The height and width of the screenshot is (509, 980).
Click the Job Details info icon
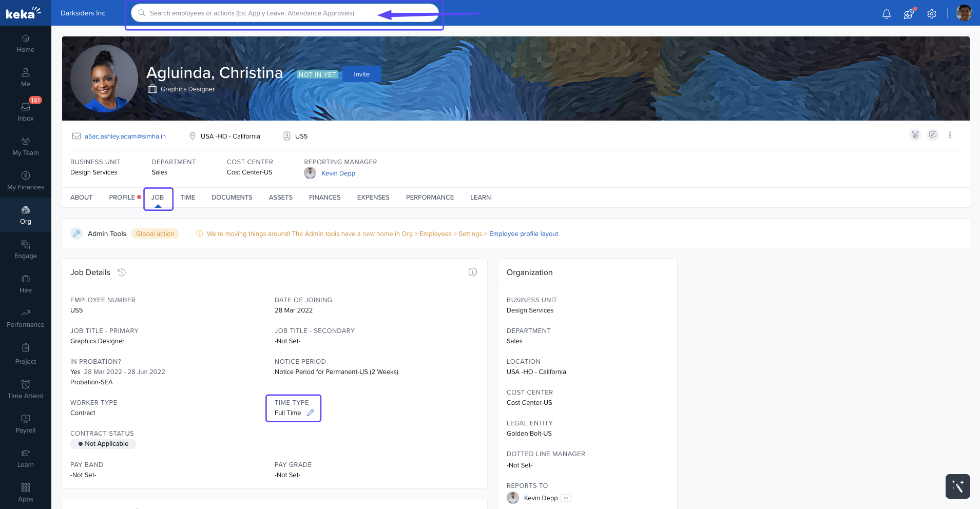pyautogui.click(x=472, y=272)
